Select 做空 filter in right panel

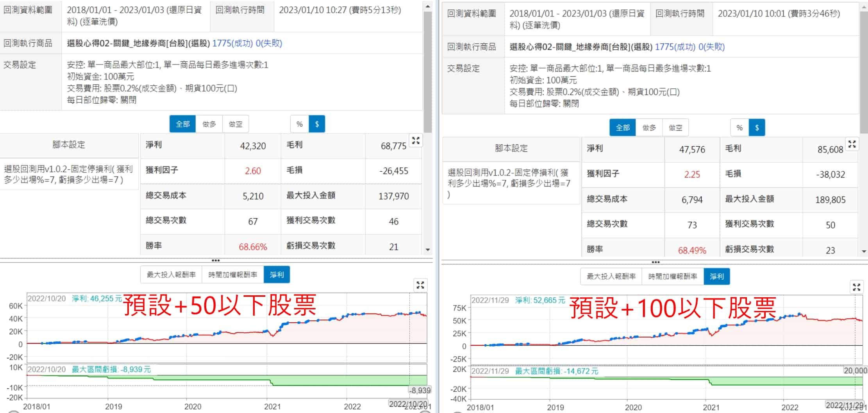[x=675, y=128]
